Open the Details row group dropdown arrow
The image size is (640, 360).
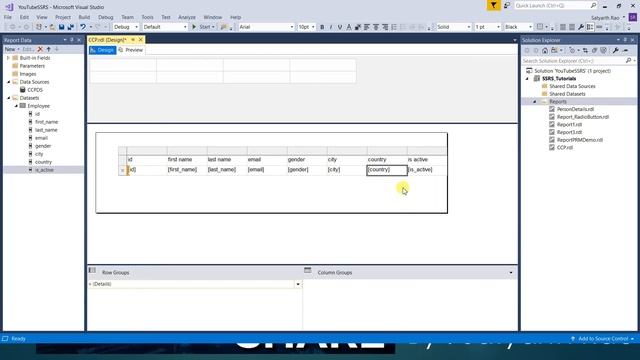(298, 284)
